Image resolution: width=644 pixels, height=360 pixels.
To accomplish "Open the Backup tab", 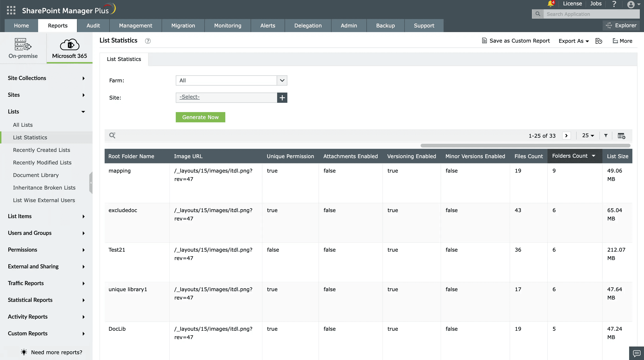I will [385, 26].
